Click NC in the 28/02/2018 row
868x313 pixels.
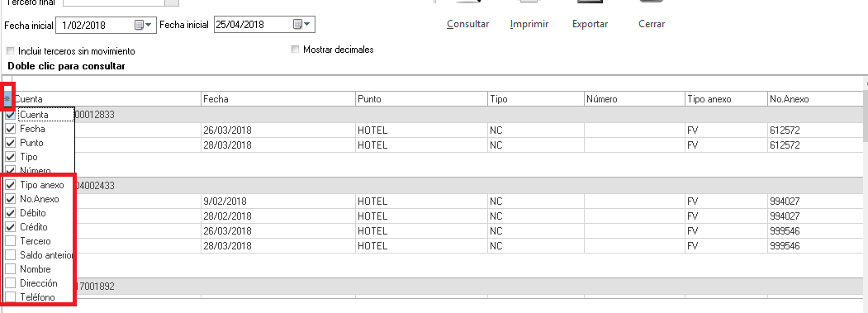(535, 216)
